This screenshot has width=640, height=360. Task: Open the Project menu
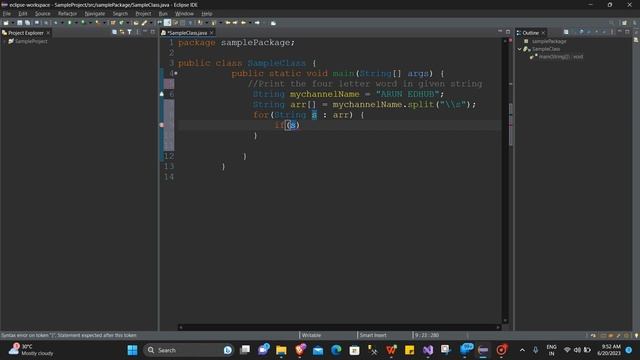(x=143, y=13)
